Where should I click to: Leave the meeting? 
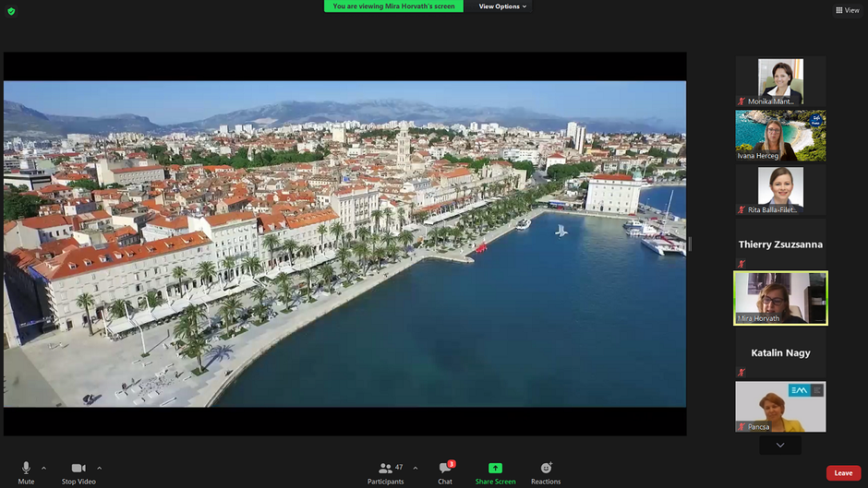843,473
